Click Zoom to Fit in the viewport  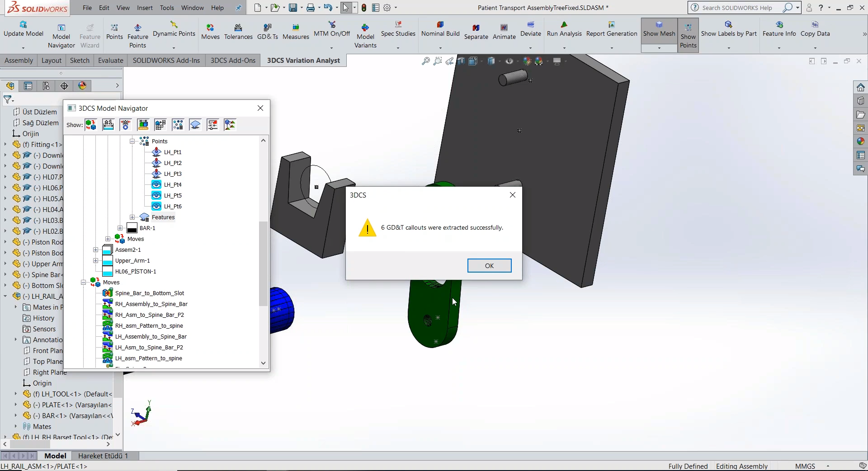coord(425,61)
